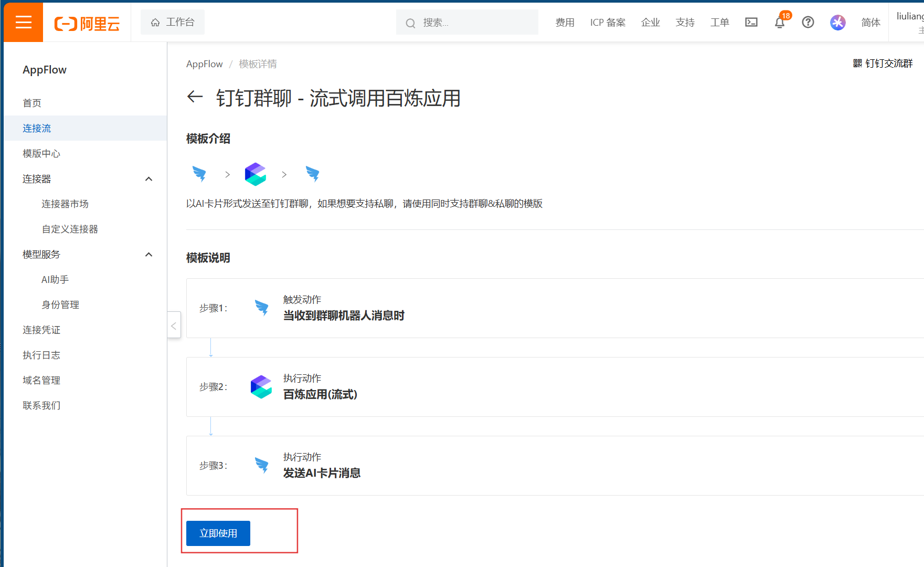
Task: Click the AppFlow breadcrumb link
Action: (x=205, y=64)
